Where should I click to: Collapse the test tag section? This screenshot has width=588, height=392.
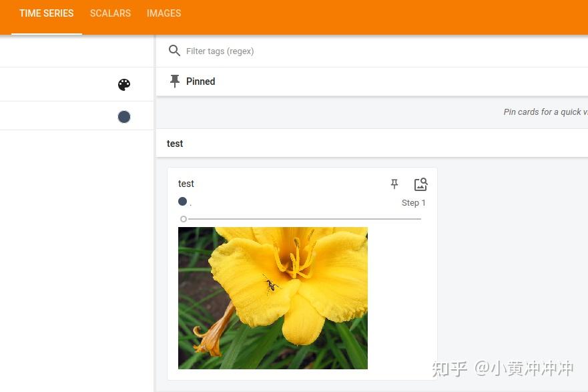175,143
